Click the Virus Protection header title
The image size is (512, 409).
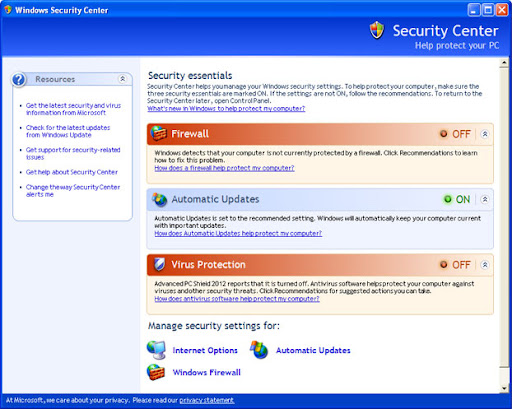click(208, 265)
